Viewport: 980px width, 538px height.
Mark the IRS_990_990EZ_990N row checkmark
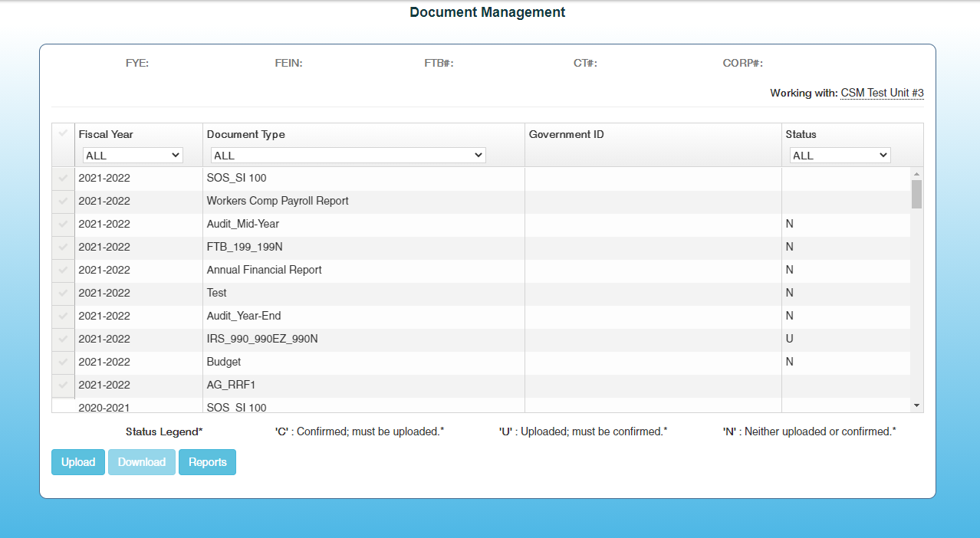point(63,340)
